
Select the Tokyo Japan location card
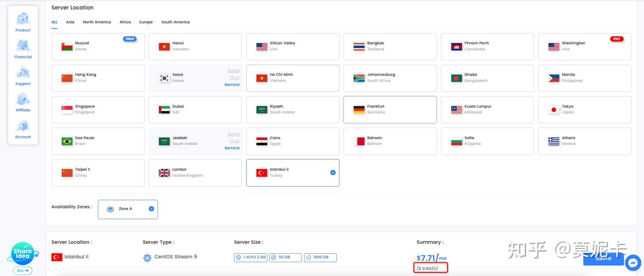[x=585, y=109]
